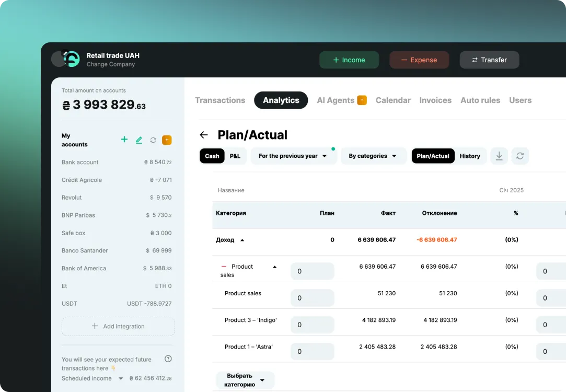Screen dimensions: 566x392
Task: Open the period dropdown For the previous year
Action: point(293,156)
